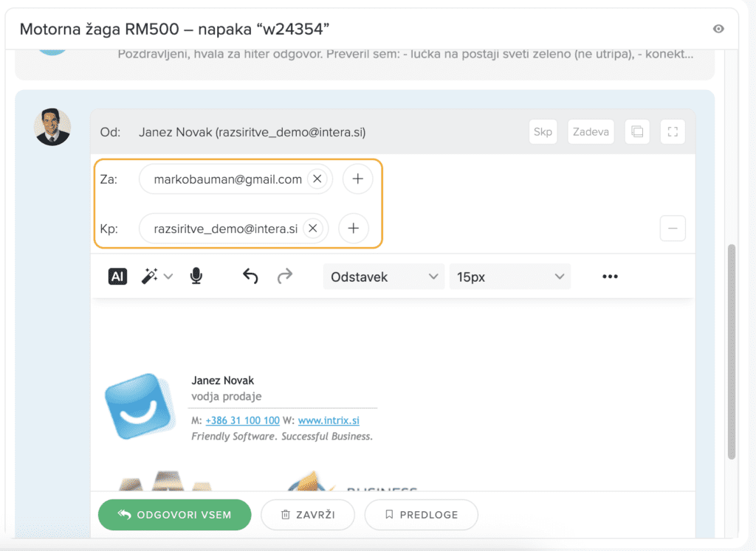Show more formatting options (three dots)

pos(609,277)
